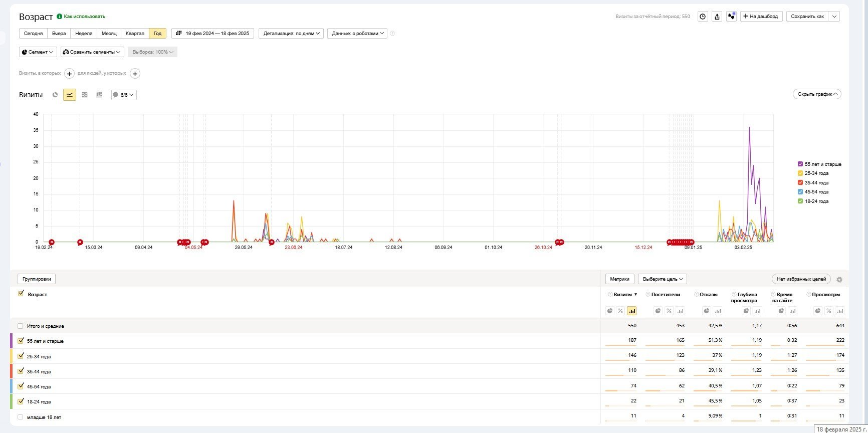
Task: Switch the chart to pie chart view
Action: click(55, 95)
